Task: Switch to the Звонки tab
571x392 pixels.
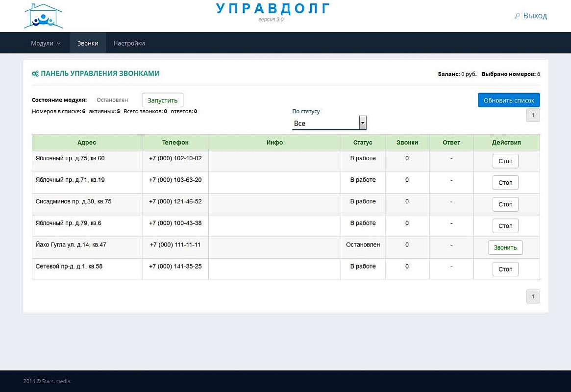Action: 88,43
